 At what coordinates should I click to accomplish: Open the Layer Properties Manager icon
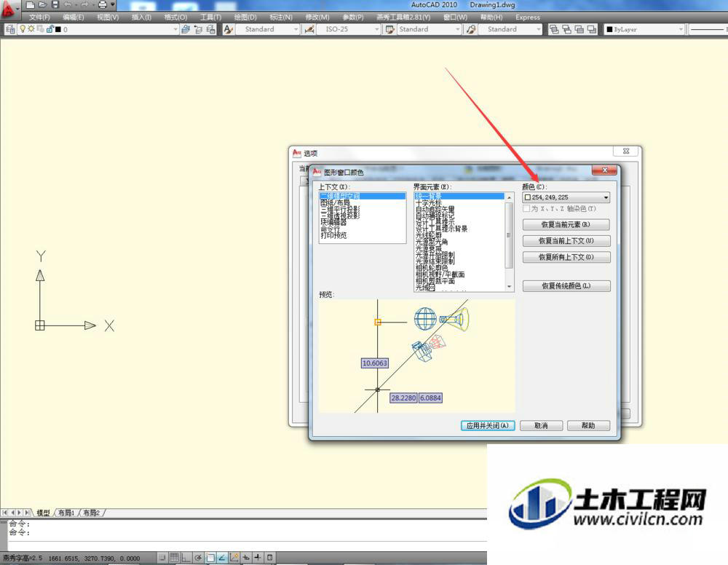tap(9, 29)
